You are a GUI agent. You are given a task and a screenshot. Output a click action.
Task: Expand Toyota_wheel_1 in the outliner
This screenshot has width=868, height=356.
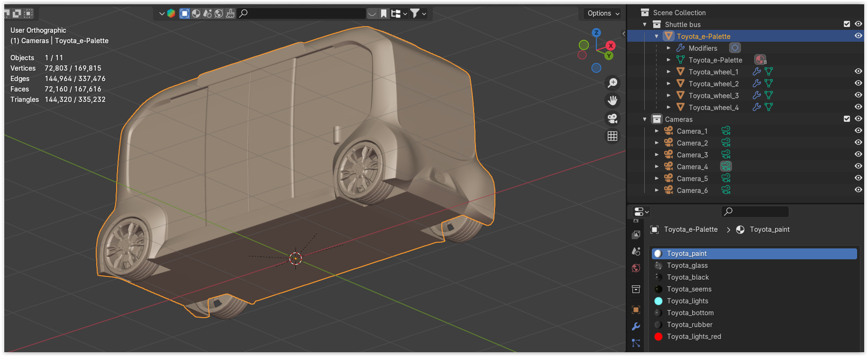668,72
